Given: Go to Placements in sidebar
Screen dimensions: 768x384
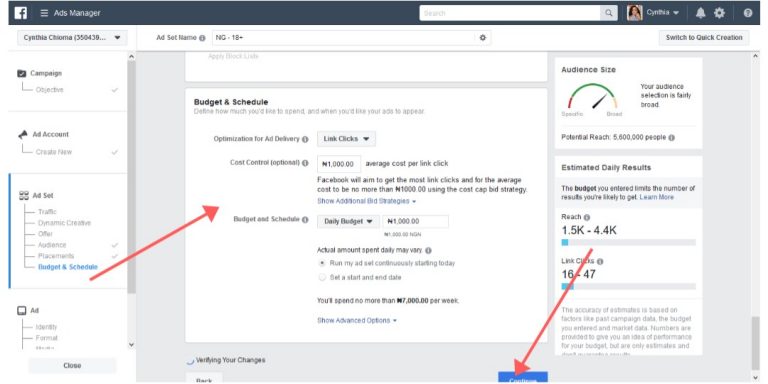Looking at the screenshot, I should point(56,256).
